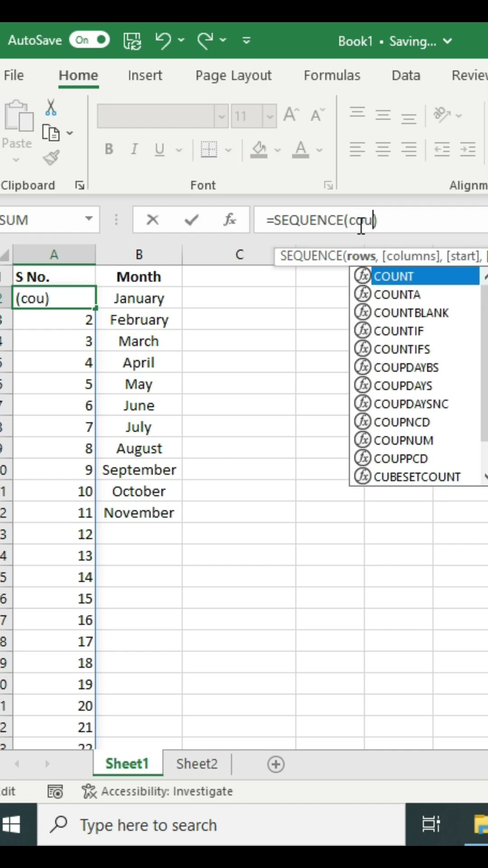Click the Format Painter brush icon
Image resolution: width=488 pixels, height=868 pixels.
pos(51,158)
